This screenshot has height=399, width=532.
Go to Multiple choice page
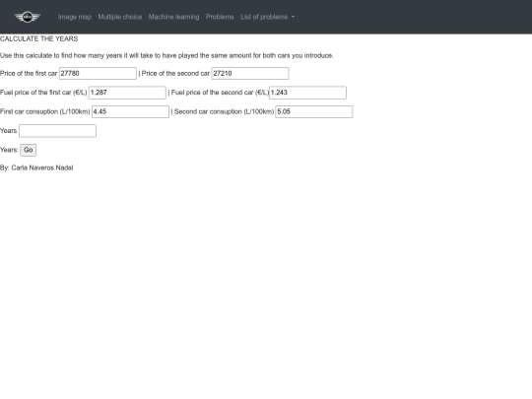click(120, 17)
